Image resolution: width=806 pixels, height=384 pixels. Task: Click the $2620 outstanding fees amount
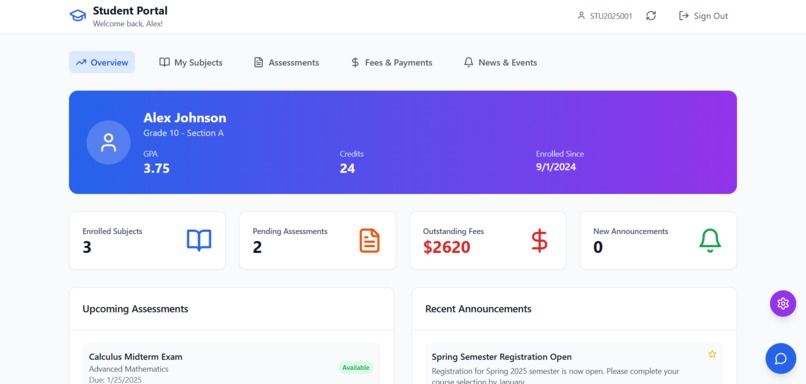(x=447, y=247)
